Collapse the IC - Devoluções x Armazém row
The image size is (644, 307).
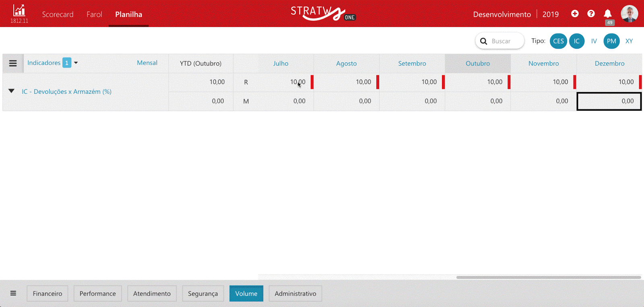pos(11,91)
